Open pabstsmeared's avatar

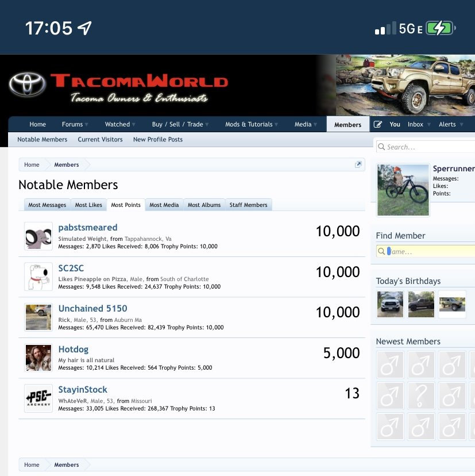(x=38, y=236)
